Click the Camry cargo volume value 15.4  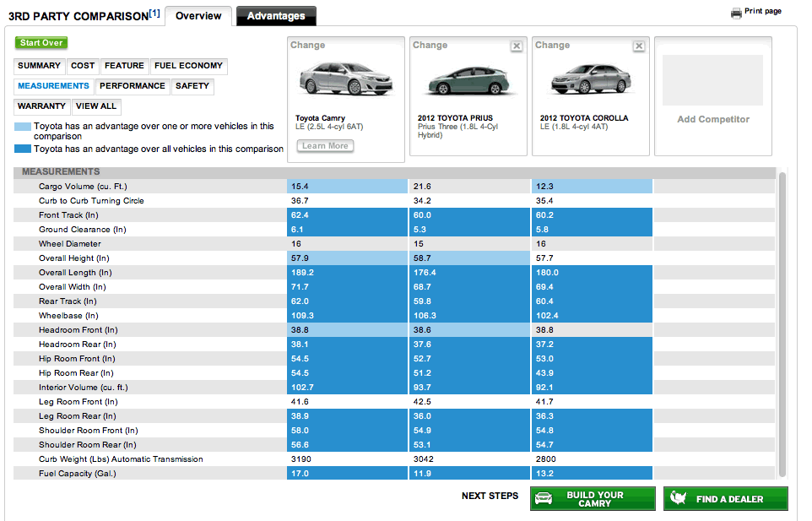(x=300, y=187)
